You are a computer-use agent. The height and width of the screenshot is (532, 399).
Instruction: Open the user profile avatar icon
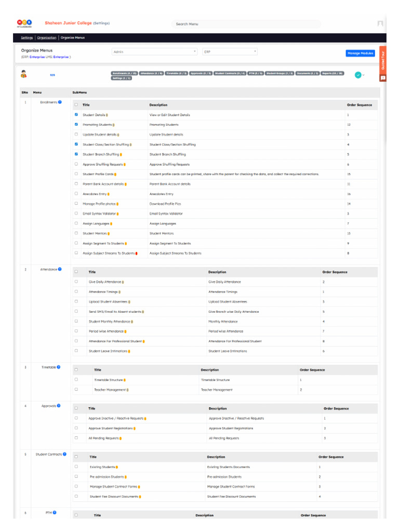380,23
